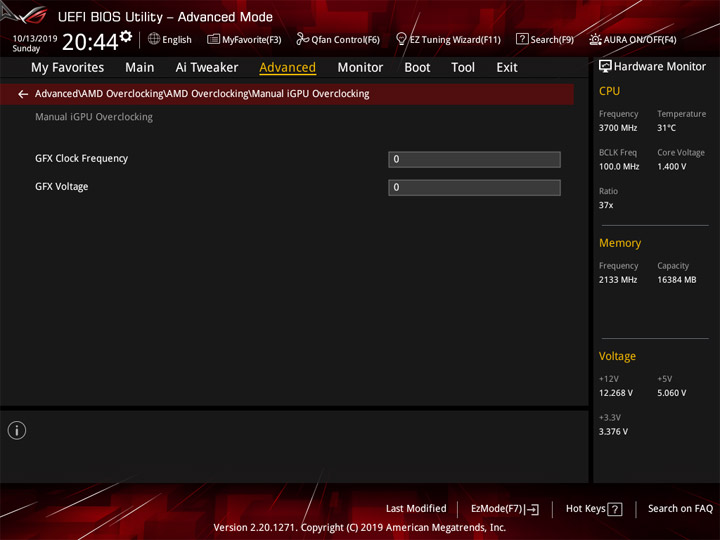
Task: Switch to the Boot tab
Action: pyautogui.click(x=417, y=68)
